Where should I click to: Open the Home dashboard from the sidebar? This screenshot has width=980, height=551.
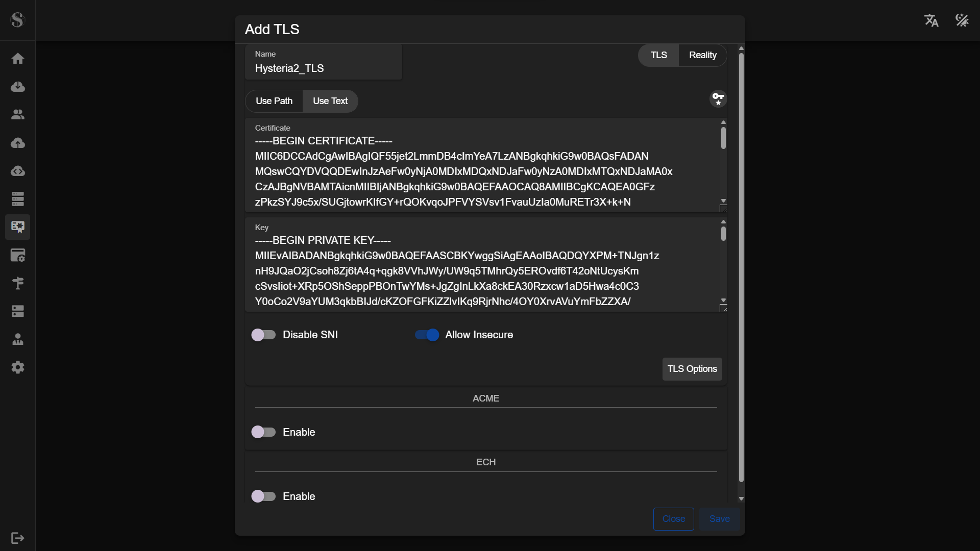[18, 59]
